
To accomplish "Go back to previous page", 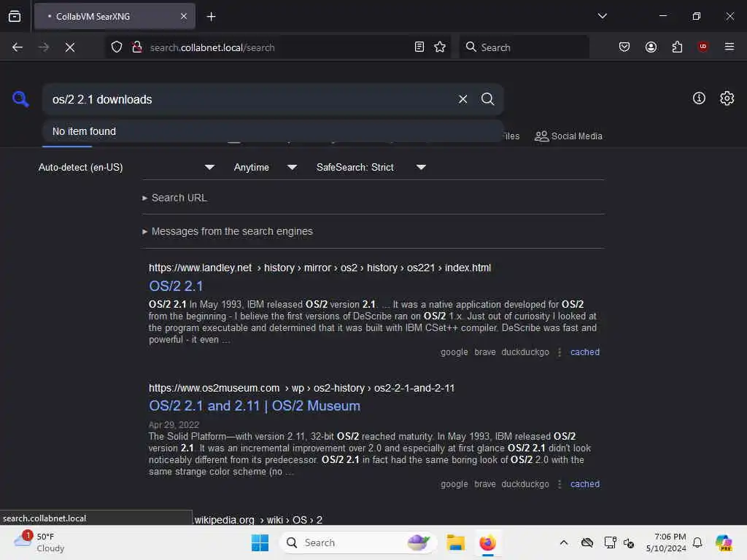I will pos(18,47).
